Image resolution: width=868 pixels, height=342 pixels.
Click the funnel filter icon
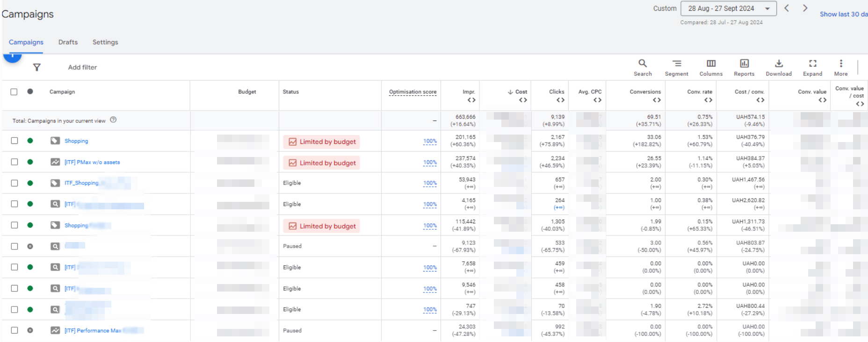point(37,67)
